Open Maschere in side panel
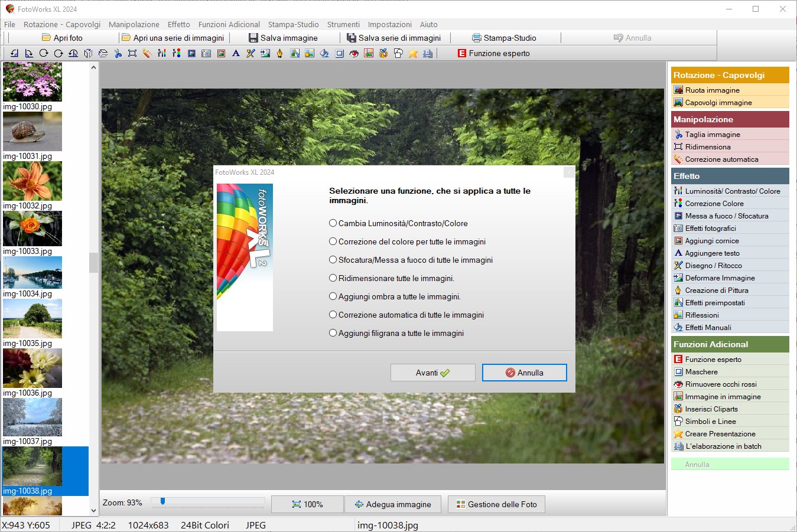This screenshot has width=797, height=532. coord(730,371)
